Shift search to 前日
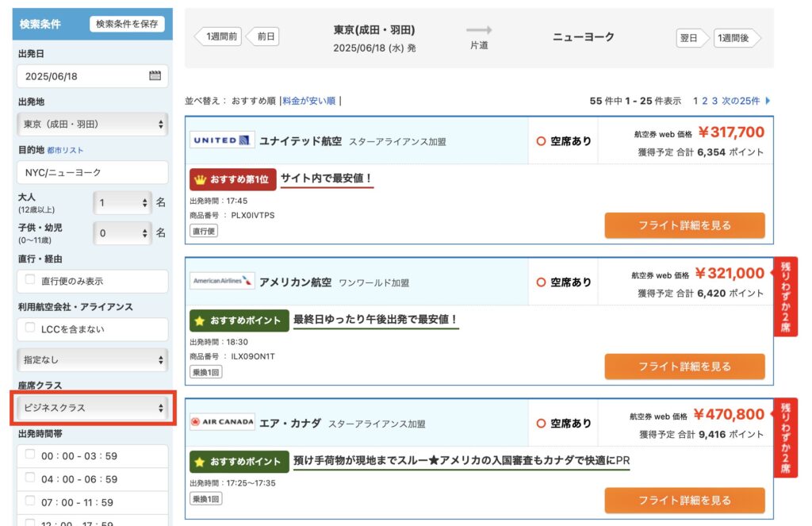 (263, 36)
